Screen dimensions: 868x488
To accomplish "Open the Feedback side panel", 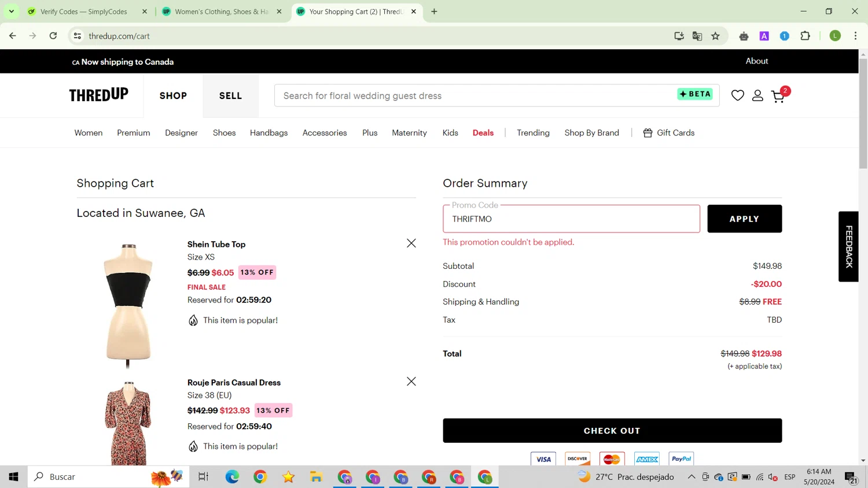I will (x=848, y=246).
